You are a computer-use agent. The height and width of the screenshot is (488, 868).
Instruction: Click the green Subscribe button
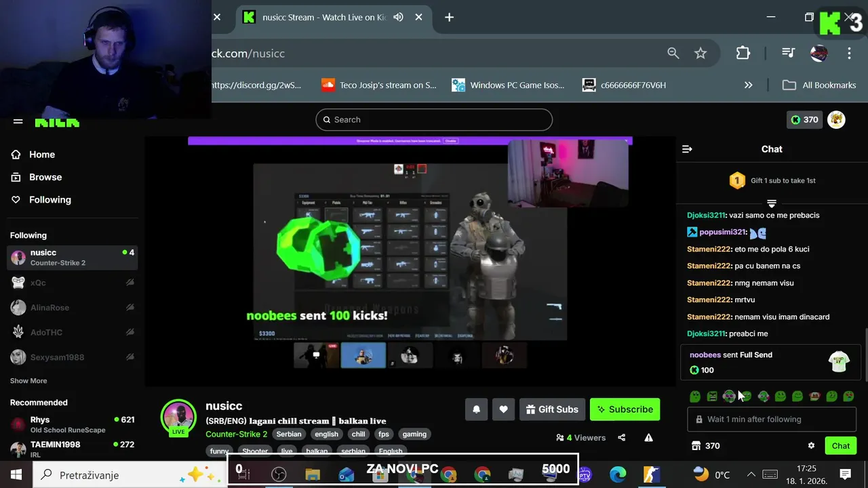pos(625,409)
